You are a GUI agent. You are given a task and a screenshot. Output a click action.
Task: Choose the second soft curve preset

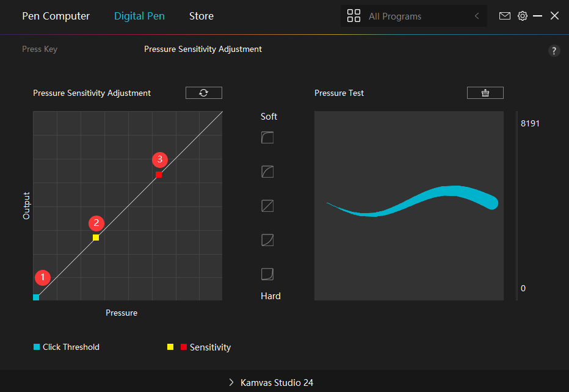coord(267,172)
